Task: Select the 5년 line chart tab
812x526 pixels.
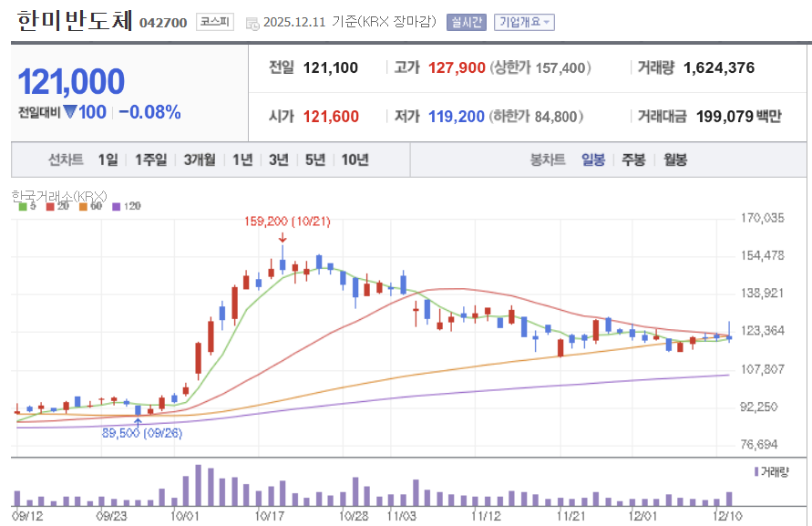Action: coord(314,160)
